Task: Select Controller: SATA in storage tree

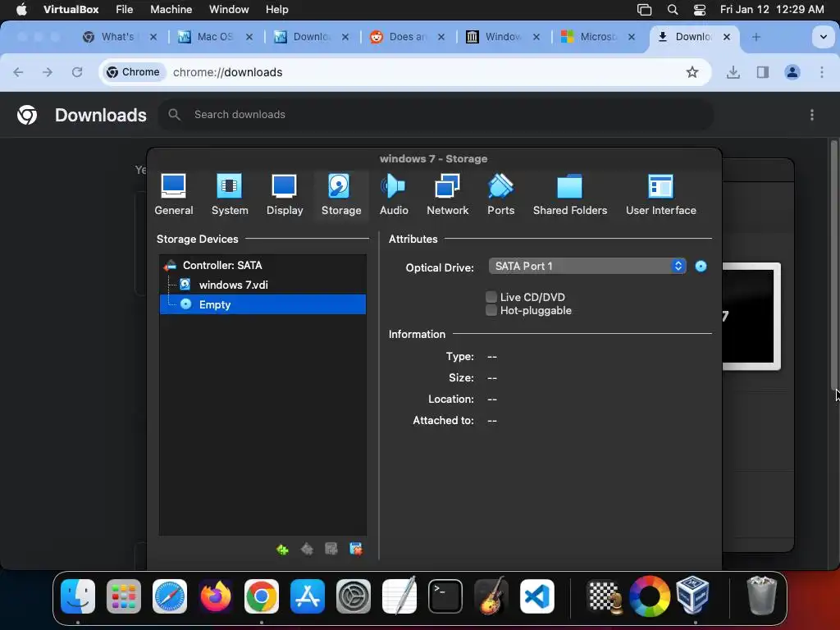Action: [263, 265]
